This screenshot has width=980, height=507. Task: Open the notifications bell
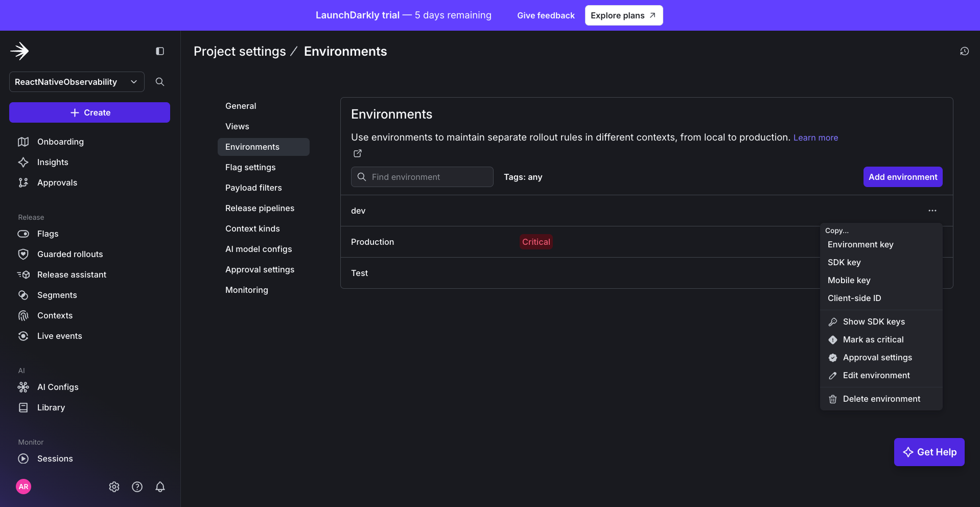click(160, 487)
